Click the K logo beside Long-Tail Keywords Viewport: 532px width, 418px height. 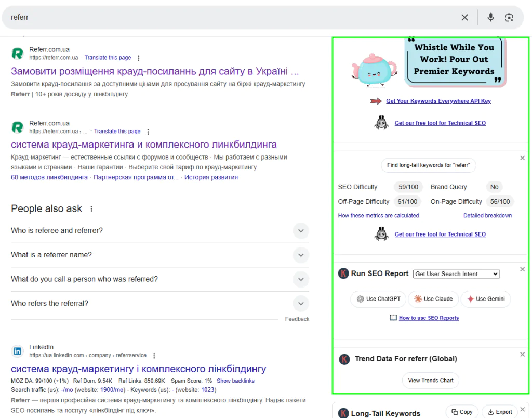tap(343, 413)
